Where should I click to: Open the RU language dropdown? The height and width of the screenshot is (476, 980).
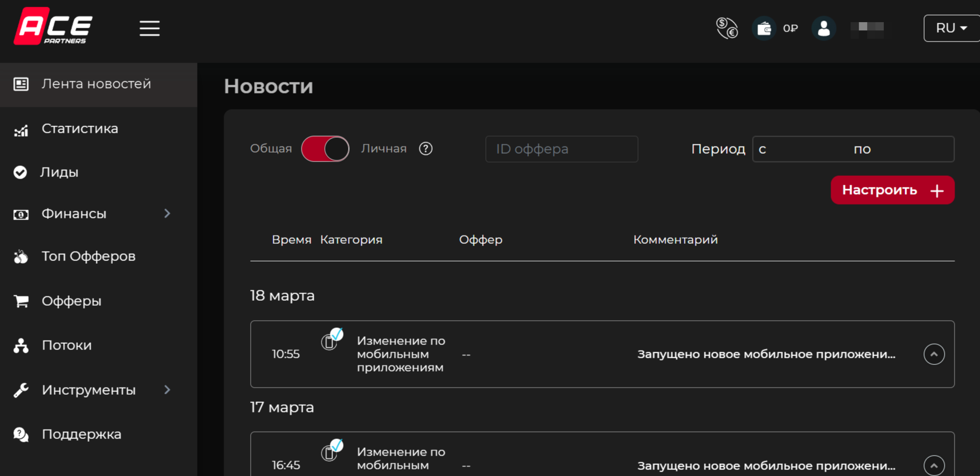pos(951,28)
